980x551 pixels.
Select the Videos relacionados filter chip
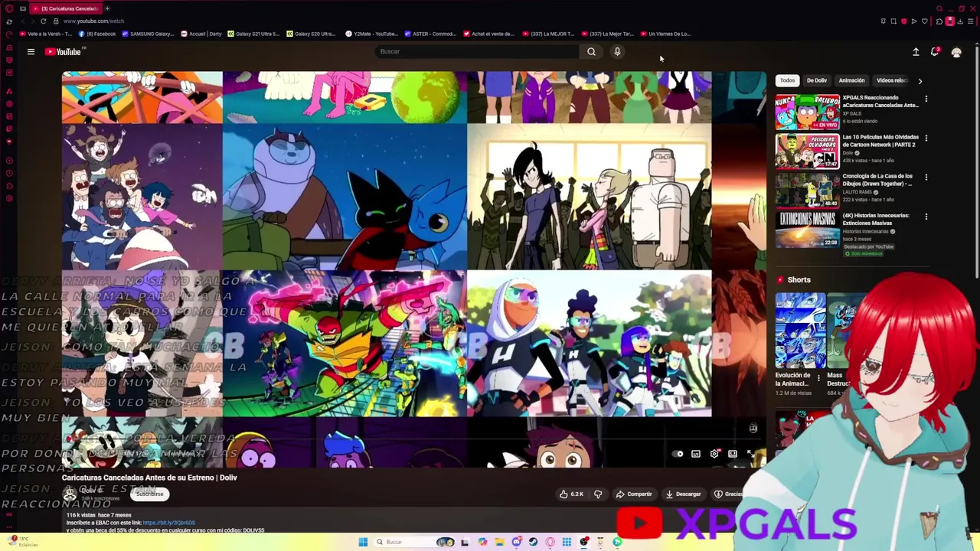(x=891, y=80)
